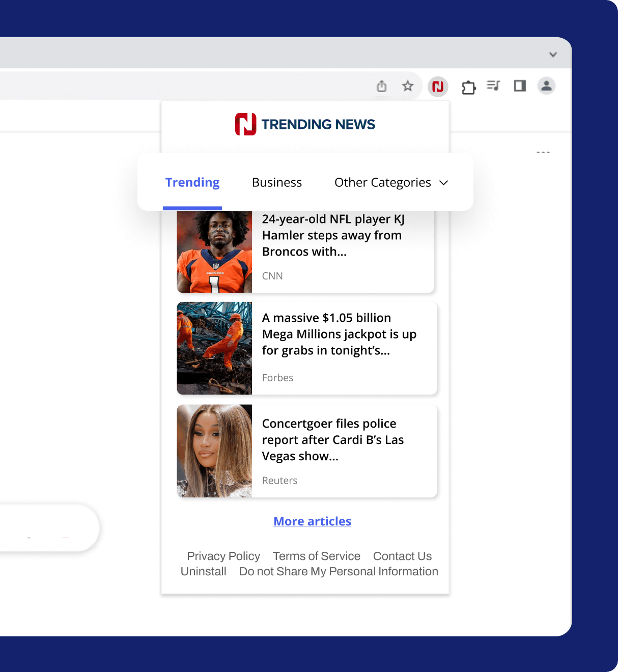The width and height of the screenshot is (618, 672).
Task: Click the Uninstall link
Action: 204,571
